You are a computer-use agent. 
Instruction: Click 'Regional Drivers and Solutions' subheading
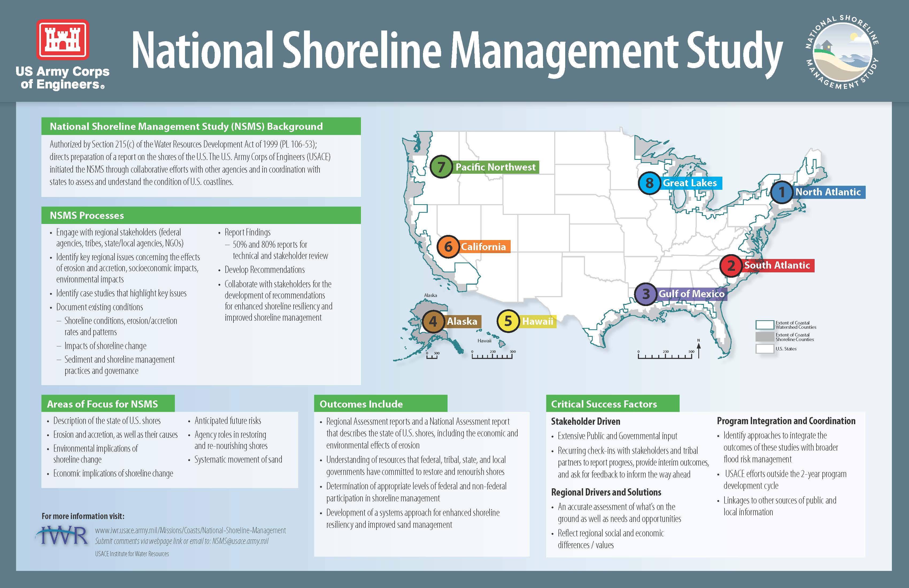(x=606, y=492)
